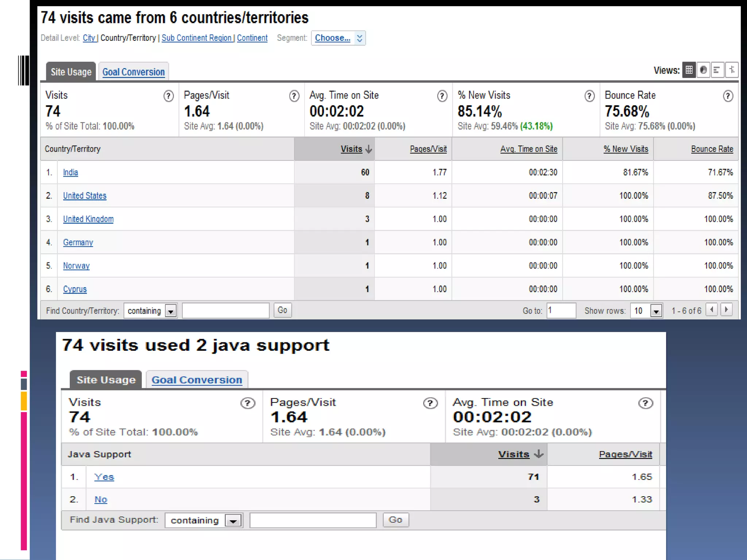Switch detail level to Sub Continent Region
Image resolution: width=747 pixels, height=560 pixels.
[196, 38]
